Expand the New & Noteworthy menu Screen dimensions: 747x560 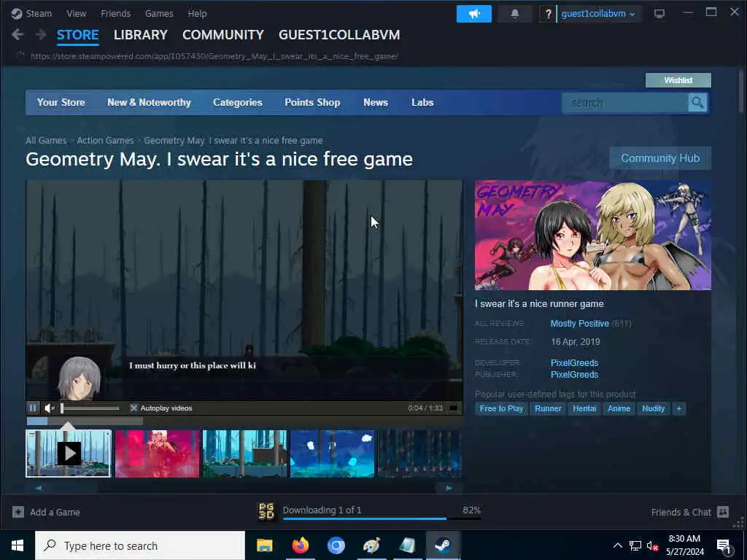coord(149,102)
